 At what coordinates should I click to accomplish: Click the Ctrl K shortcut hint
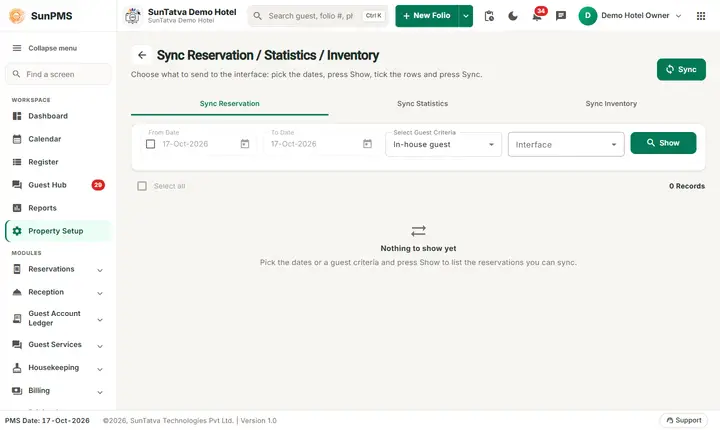tap(373, 16)
